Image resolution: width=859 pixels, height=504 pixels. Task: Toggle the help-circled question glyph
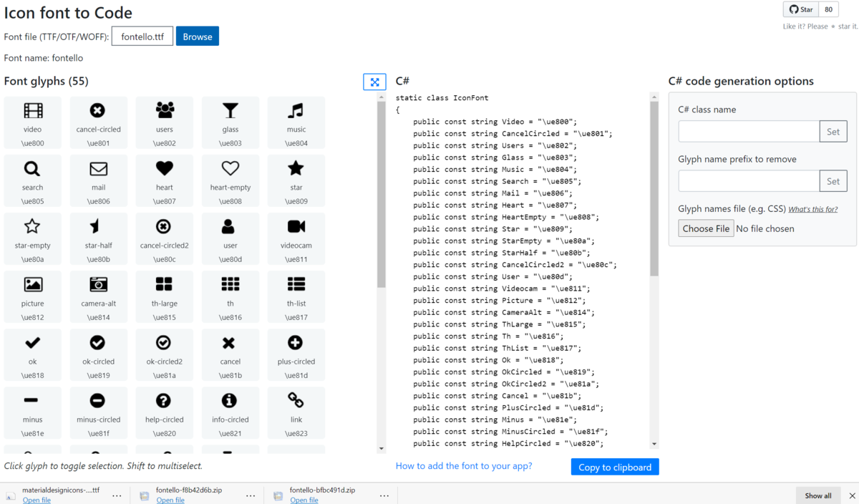pos(165,412)
